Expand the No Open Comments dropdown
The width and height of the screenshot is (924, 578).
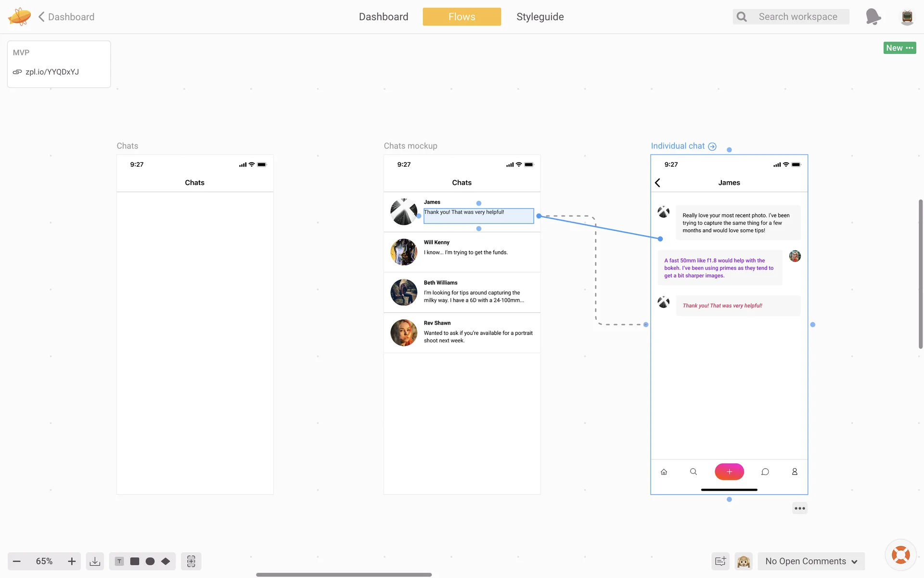[811, 561]
